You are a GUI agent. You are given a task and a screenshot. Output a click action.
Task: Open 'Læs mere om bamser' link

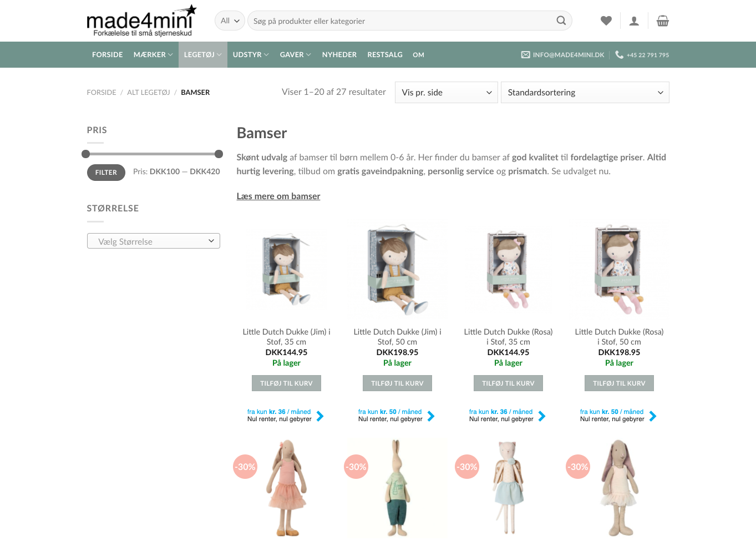tap(278, 196)
